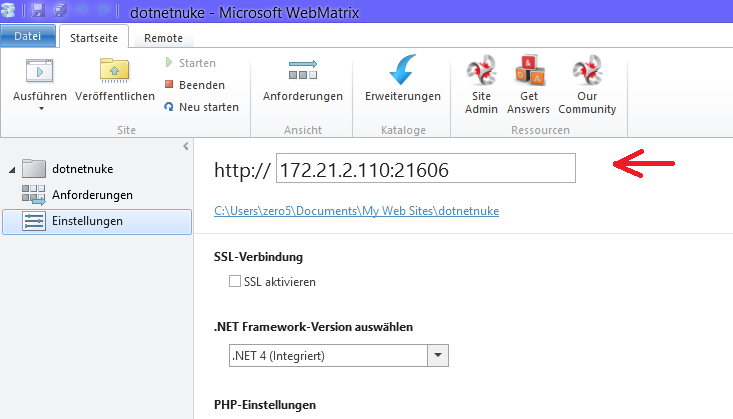Select the Startseite tab
This screenshot has width=733, height=419.
[x=95, y=38]
